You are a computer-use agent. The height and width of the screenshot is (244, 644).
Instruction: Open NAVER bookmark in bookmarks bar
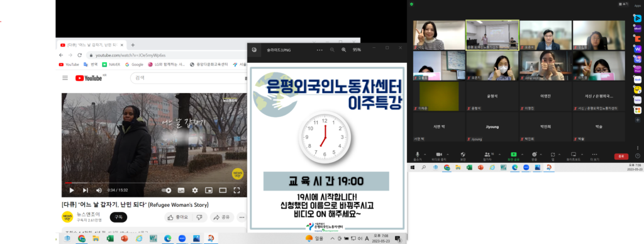pyautogui.click(x=111, y=65)
